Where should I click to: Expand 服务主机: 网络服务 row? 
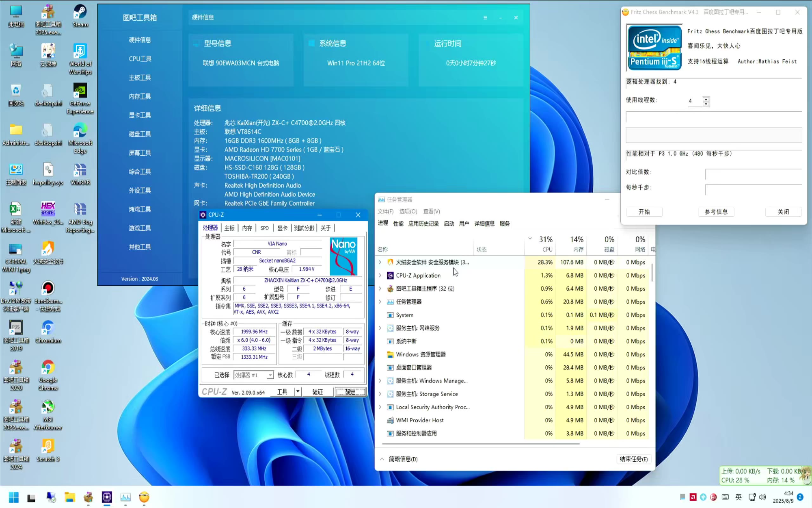[x=380, y=328]
